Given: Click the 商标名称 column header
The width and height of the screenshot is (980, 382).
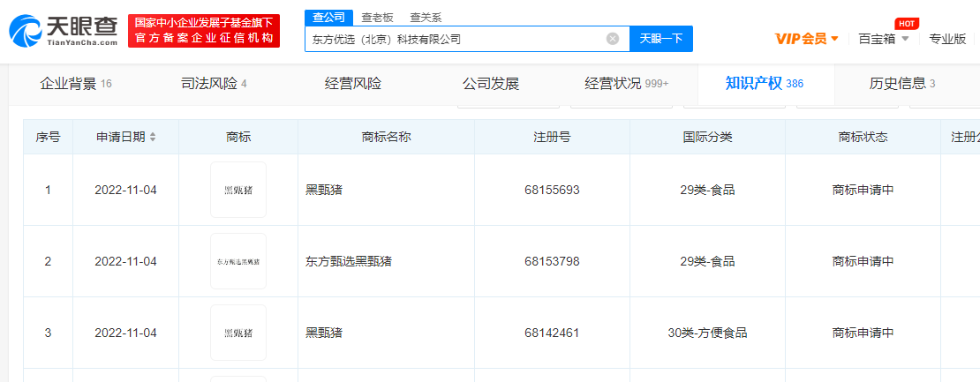Looking at the screenshot, I should [386, 138].
